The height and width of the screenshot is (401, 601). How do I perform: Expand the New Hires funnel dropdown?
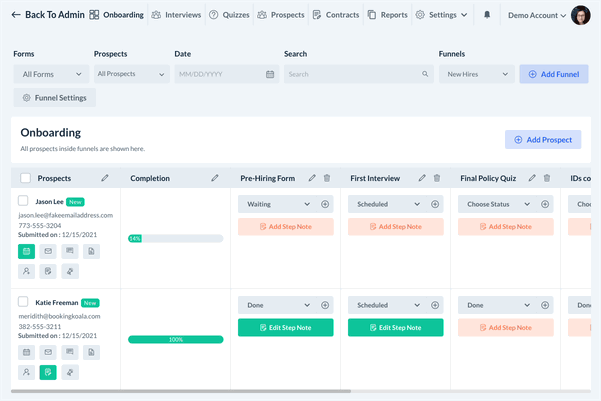476,74
